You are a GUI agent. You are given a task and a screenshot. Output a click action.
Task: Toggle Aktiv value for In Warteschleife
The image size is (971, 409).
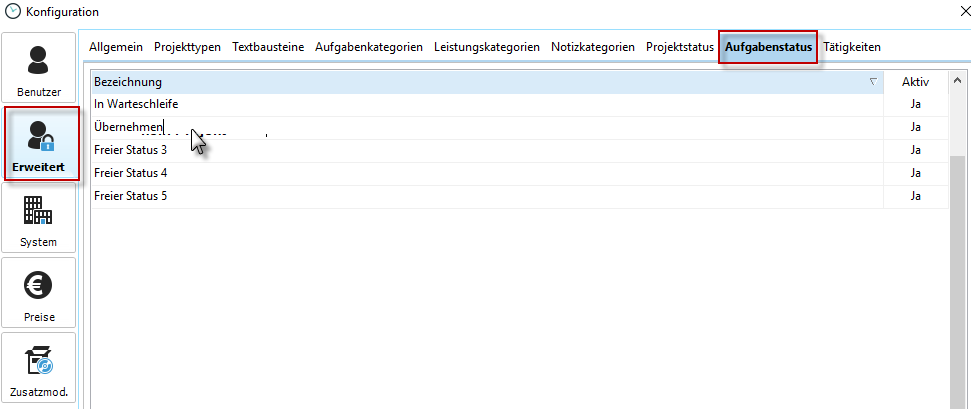[x=915, y=104]
